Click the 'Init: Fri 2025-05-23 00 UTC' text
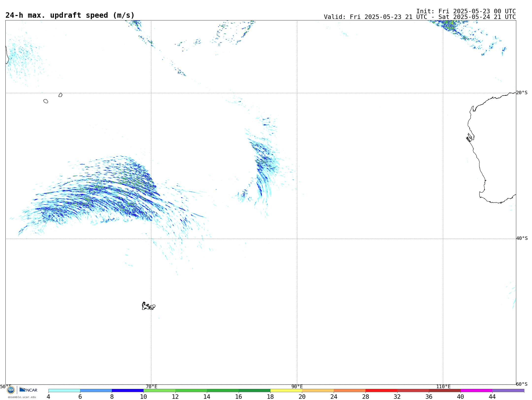Screen dimensions: 532x400 466,11
